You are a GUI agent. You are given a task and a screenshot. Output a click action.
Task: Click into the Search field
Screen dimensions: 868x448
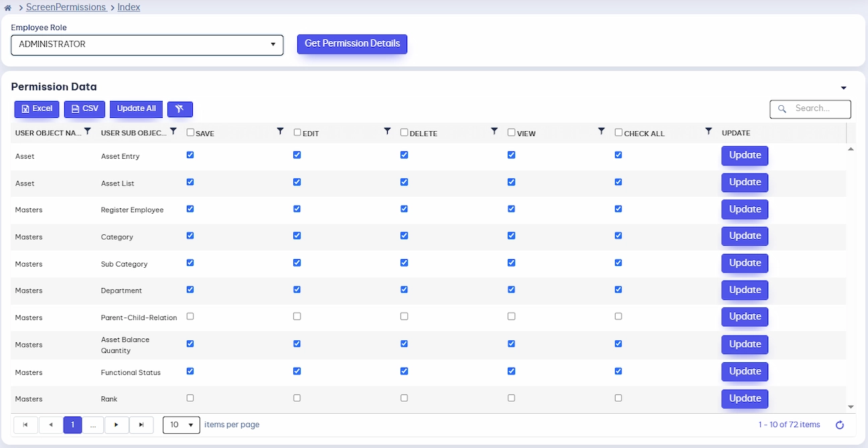point(810,108)
